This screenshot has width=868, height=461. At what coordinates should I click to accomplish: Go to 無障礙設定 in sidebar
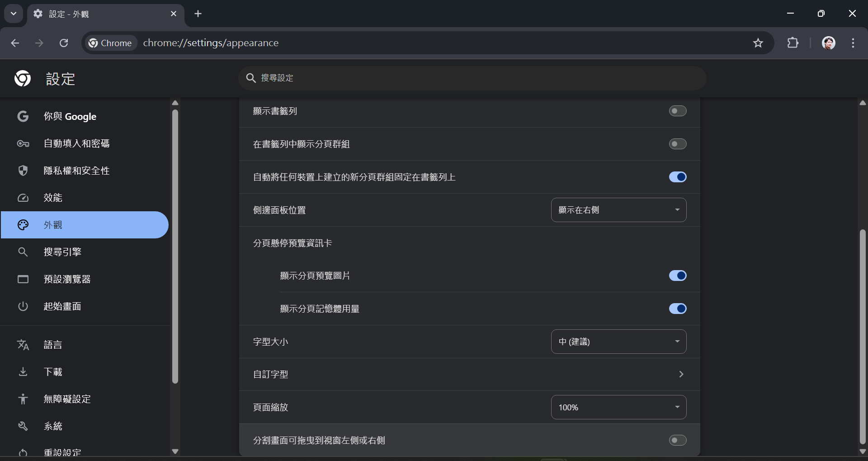click(67, 399)
